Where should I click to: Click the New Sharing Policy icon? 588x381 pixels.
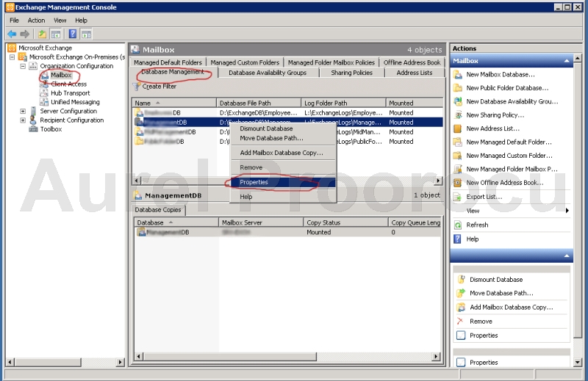tap(457, 115)
